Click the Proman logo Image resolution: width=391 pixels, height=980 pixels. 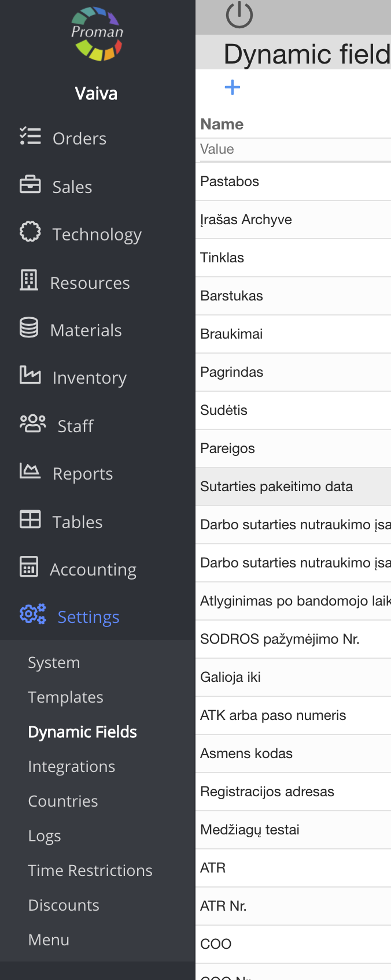point(97,34)
